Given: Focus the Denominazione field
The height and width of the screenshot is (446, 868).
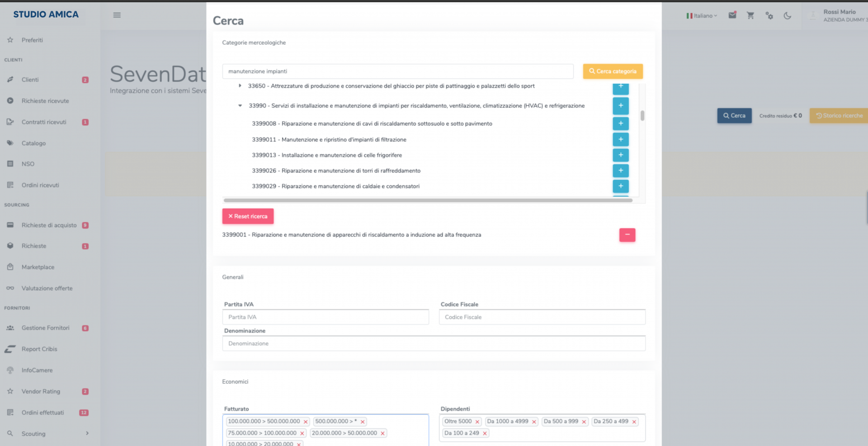Looking at the screenshot, I should click(434, 343).
